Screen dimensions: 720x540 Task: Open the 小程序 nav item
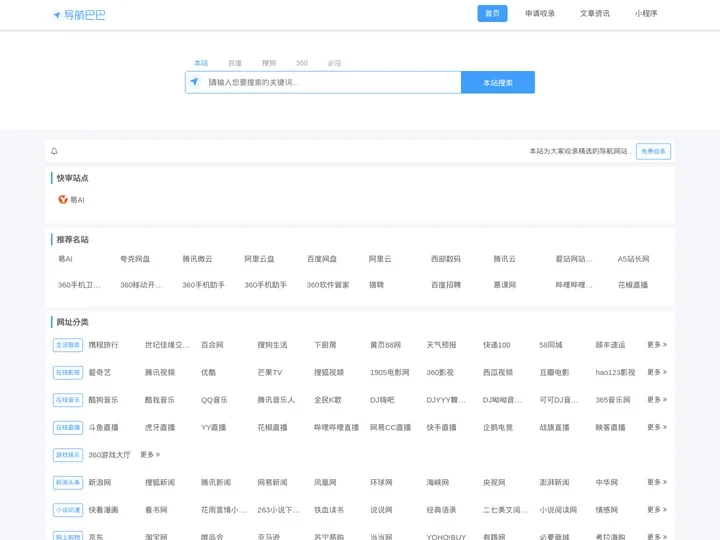click(x=646, y=13)
